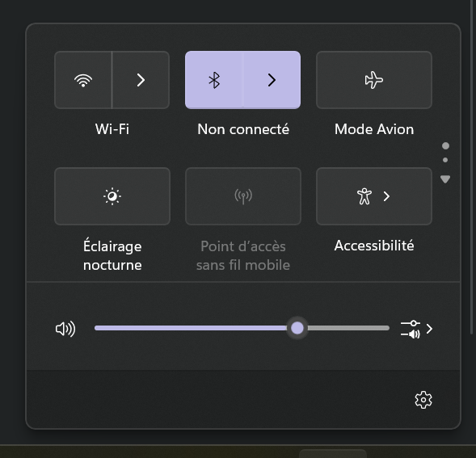The width and height of the screenshot is (476, 458).
Task: Open all settings via gear icon
Action: (x=423, y=400)
